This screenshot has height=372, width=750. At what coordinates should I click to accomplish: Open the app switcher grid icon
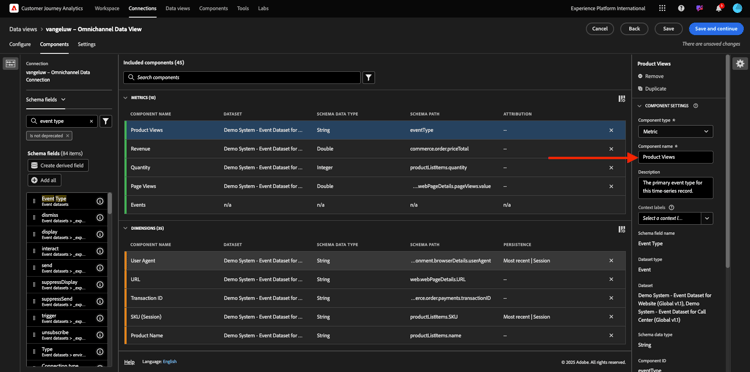[662, 8]
